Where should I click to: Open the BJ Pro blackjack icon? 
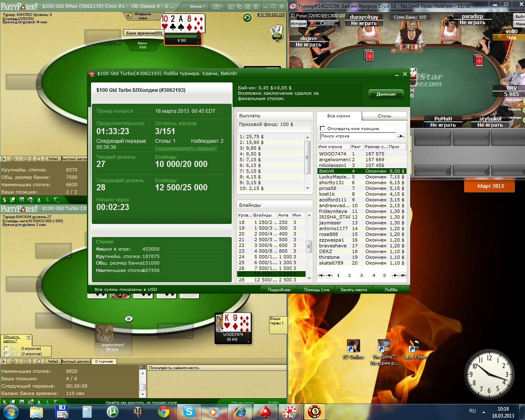(276, 33)
